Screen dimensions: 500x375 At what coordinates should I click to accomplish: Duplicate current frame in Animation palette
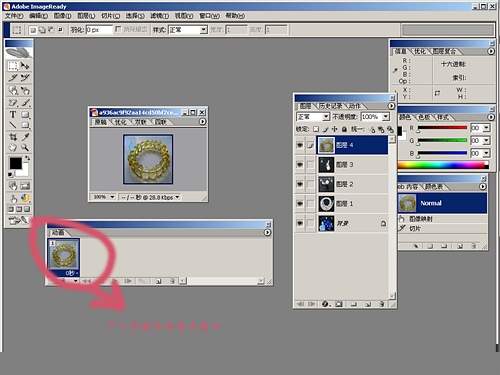(x=159, y=281)
